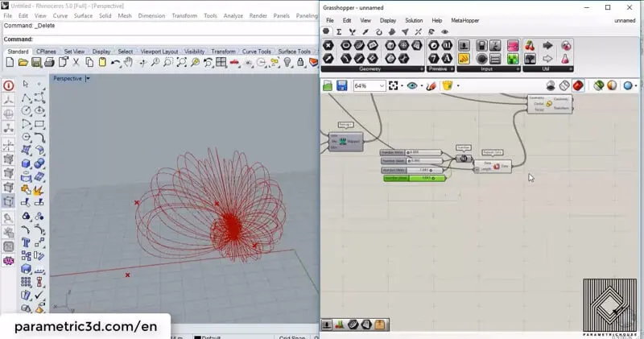Toggle red shaded preview mode in Grasshopper
Image resolution: width=644 pixels, height=339 pixels.
pyautogui.click(x=578, y=85)
